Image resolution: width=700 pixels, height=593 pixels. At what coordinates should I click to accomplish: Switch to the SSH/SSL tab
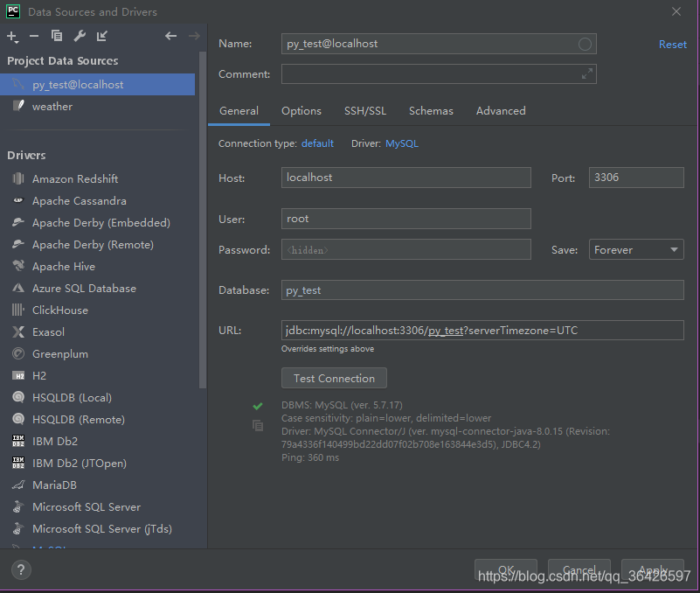[x=365, y=111]
